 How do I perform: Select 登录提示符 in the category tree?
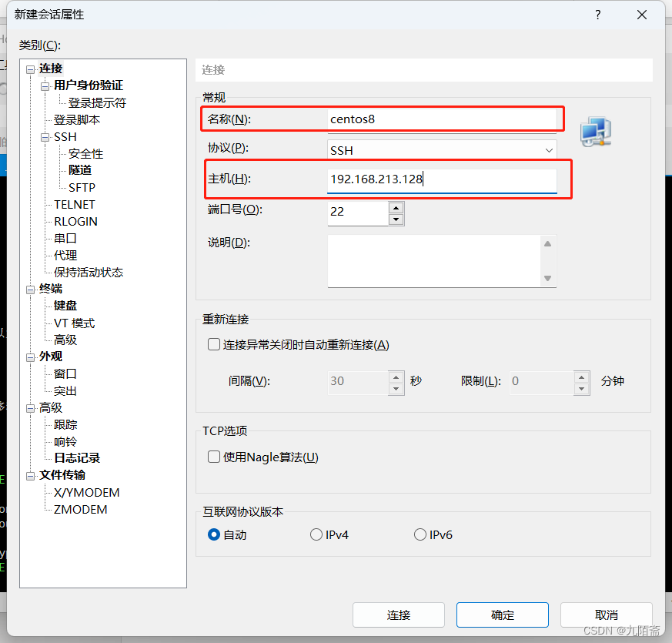coord(97,103)
